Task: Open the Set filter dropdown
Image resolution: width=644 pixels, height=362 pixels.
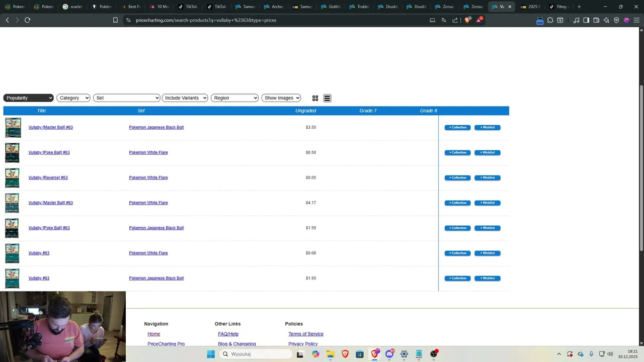Action: [x=127, y=98]
